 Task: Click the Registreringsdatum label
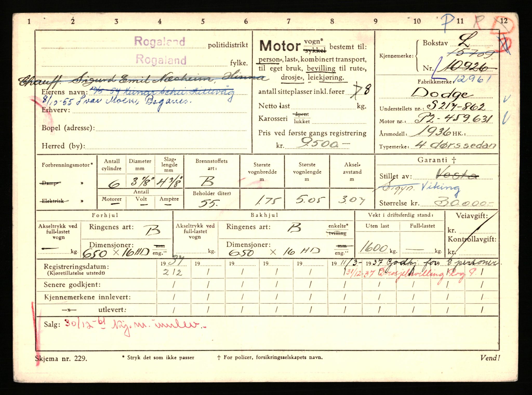click(76, 267)
